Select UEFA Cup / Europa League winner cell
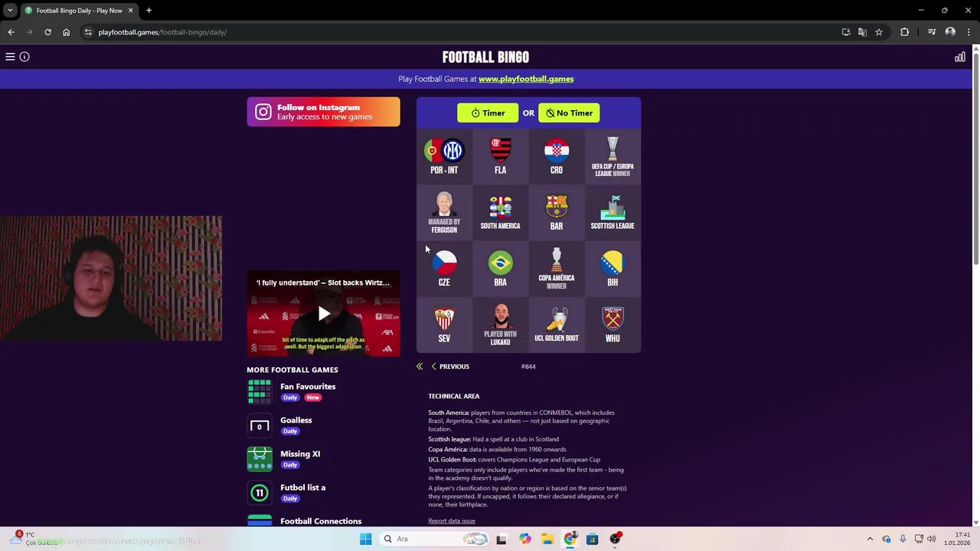This screenshot has width=980, height=551. point(612,156)
